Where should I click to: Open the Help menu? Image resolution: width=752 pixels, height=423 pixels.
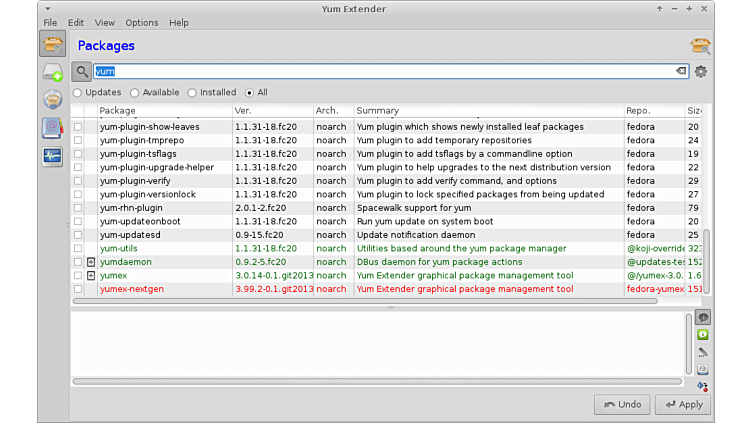(178, 23)
